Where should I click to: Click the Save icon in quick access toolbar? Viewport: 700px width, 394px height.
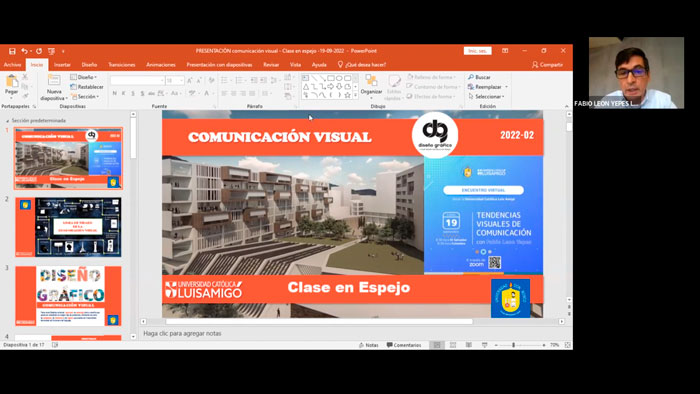(x=12, y=51)
